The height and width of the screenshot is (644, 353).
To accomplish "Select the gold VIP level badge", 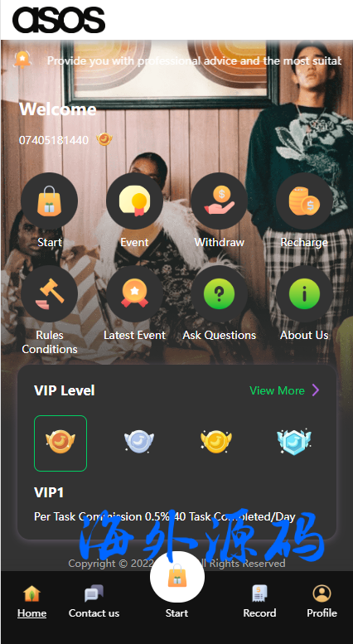I will (x=216, y=441).
